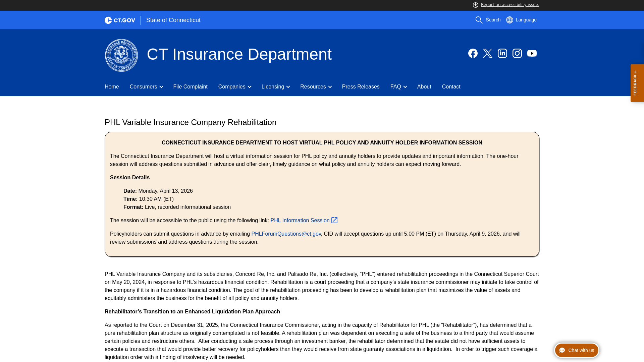Click the CT Insurance Department title
Viewport: 644px width, 362px height.
239,54
